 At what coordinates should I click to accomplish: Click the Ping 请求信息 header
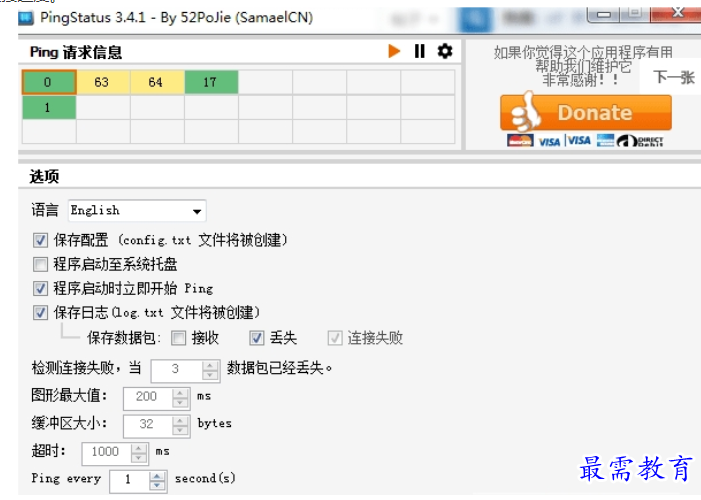coord(76,52)
